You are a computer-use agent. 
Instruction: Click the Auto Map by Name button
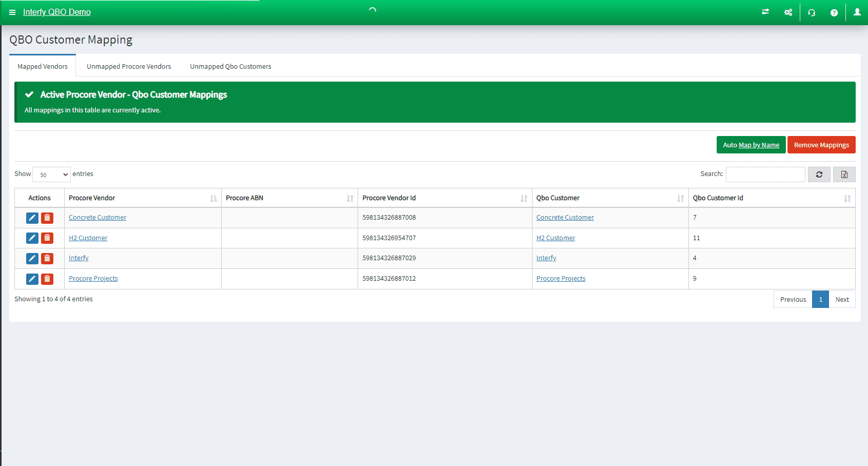coord(751,145)
